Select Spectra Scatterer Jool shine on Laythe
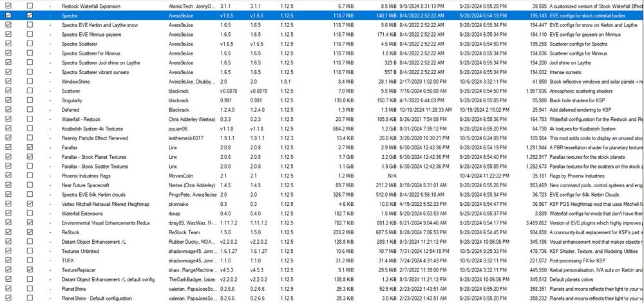 point(322,63)
